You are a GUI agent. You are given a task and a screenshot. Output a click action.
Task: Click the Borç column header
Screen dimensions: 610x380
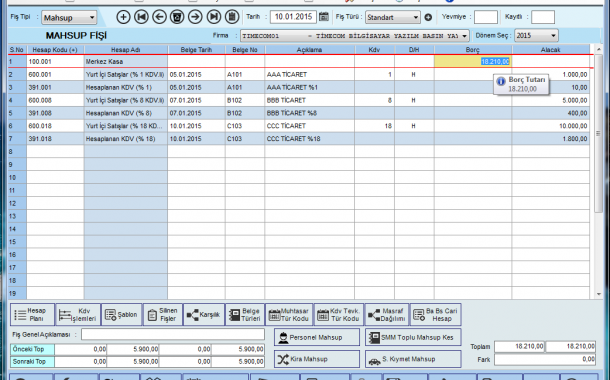coord(473,50)
